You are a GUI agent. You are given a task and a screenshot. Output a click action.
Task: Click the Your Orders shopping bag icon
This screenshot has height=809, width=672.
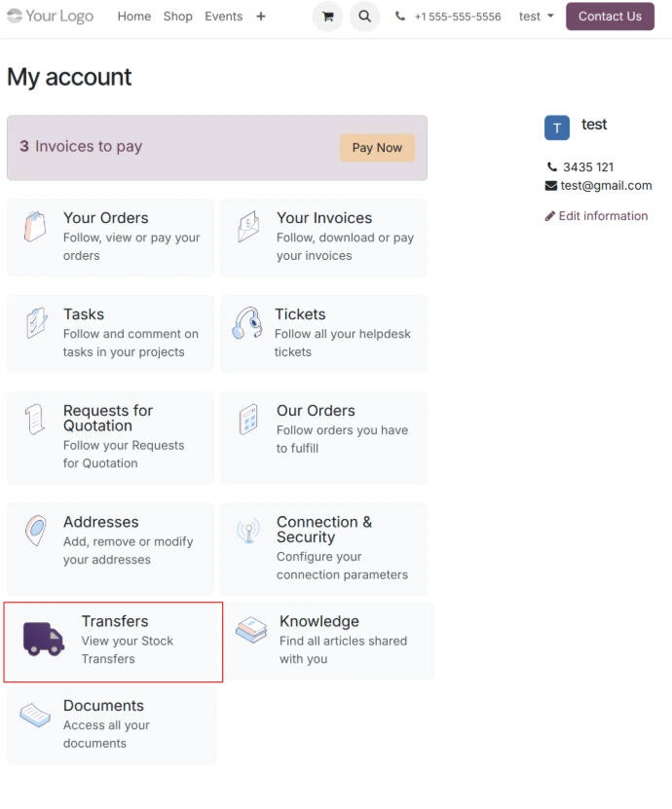35,226
